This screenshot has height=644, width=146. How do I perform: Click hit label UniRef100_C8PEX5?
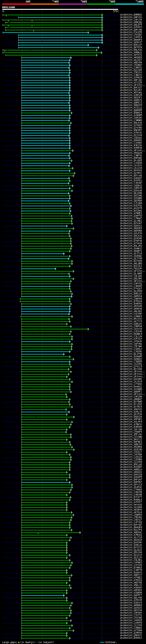131,188
